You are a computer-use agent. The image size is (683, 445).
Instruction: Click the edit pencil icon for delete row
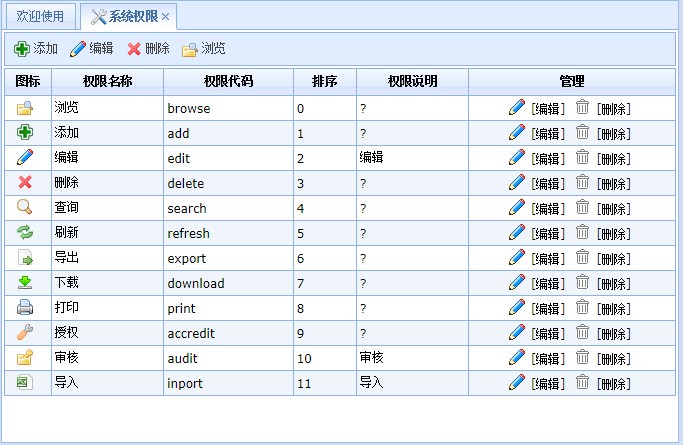pos(517,182)
